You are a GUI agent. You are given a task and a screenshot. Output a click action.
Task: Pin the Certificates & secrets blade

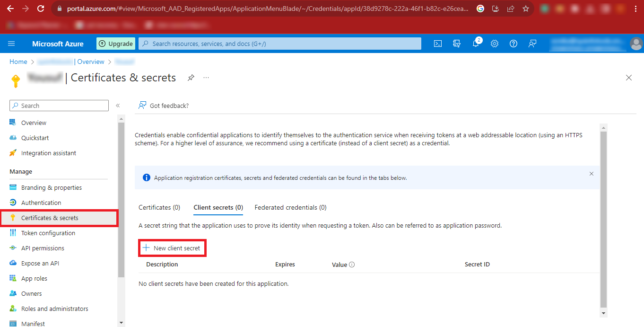coord(191,78)
